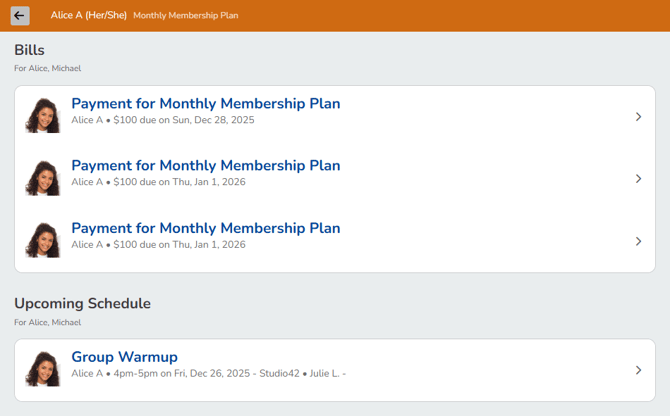Open the second bill's right chevron
This screenshot has height=416, width=670.
638,179
